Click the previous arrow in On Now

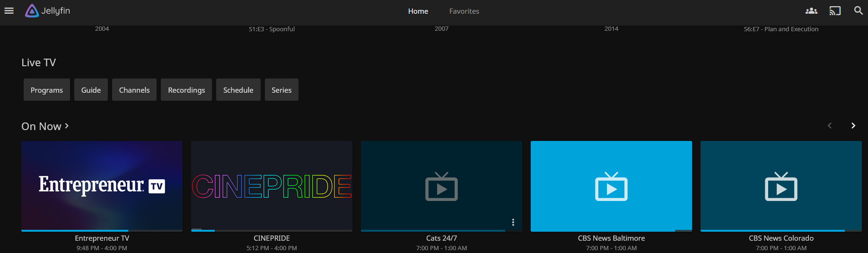[829, 125]
